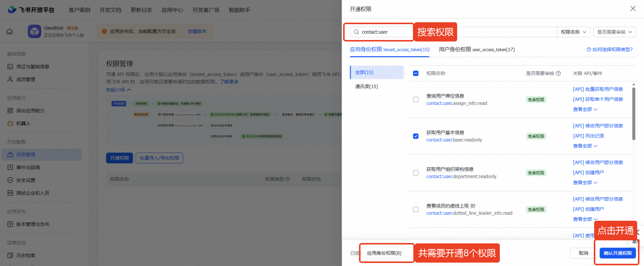Image resolution: width=644 pixels, height=266 pixels.
Task: Expand 查看全部 for 获取用户基本信息 row
Action: click(585, 146)
